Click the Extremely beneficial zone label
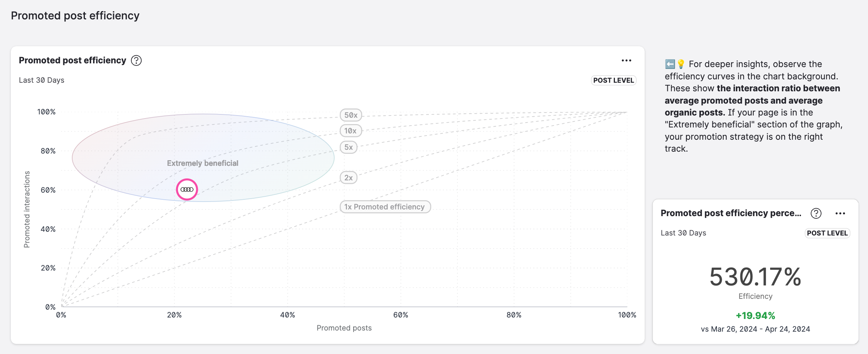Image resolution: width=868 pixels, height=354 pixels. click(202, 163)
